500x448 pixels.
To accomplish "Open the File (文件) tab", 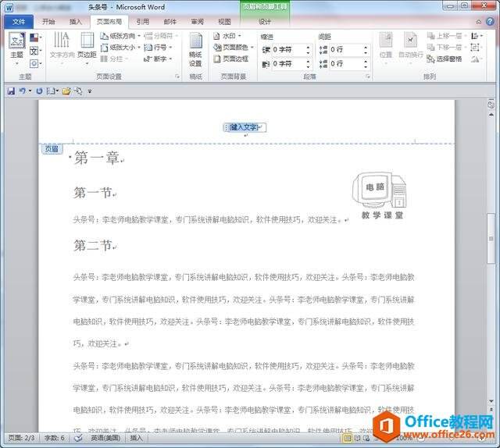I will [19, 22].
